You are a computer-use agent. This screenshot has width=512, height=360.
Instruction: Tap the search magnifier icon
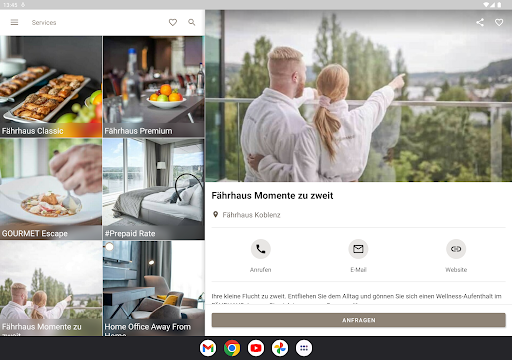tap(192, 22)
